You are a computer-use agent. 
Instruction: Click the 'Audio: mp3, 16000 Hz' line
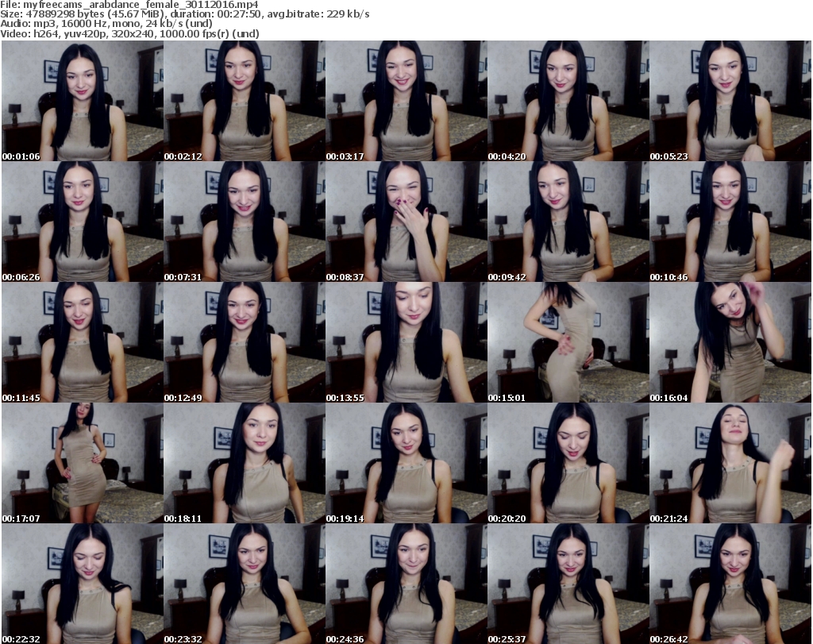[106, 24]
